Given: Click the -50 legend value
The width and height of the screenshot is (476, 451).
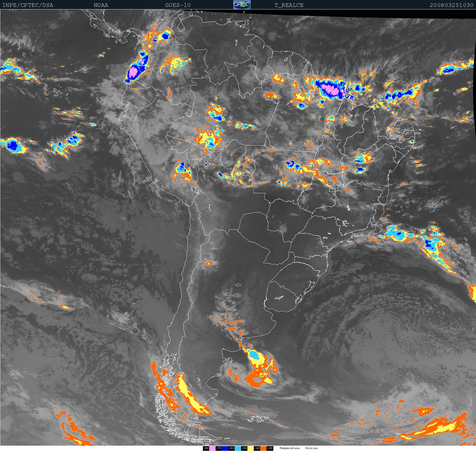Looking at the screenshot, I should (244, 448).
